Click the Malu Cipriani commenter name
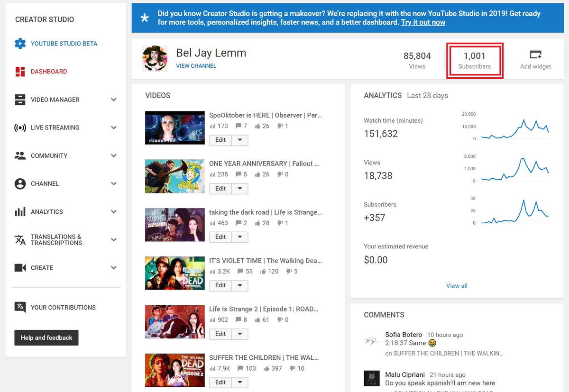 (x=405, y=374)
